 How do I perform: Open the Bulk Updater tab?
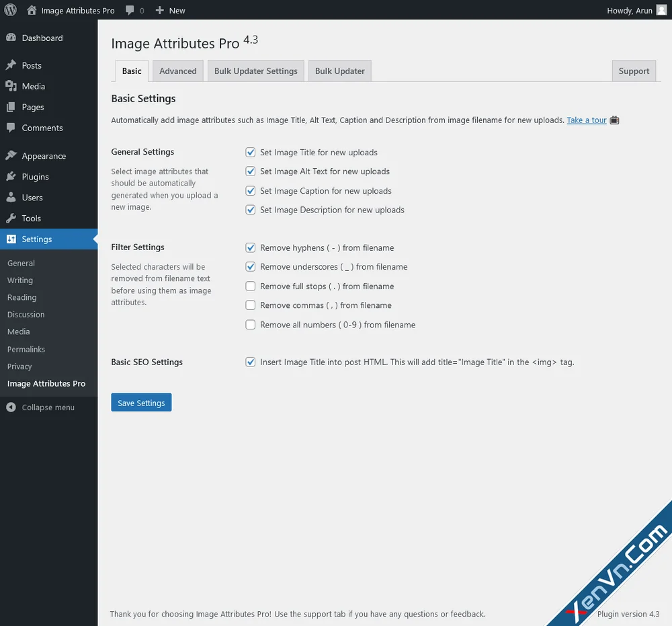pyautogui.click(x=340, y=71)
